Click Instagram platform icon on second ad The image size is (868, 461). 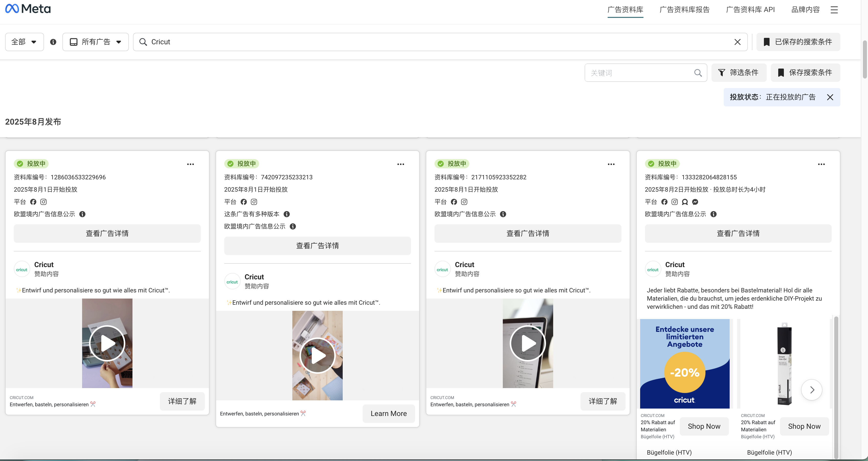point(254,202)
